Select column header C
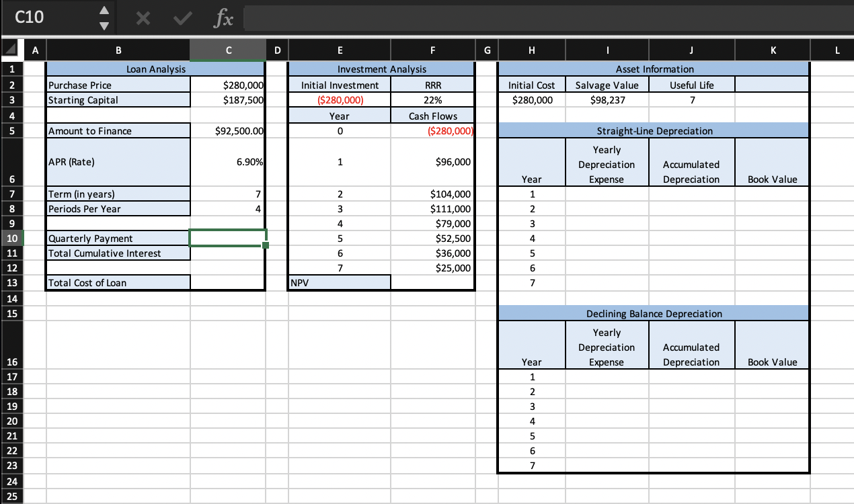854x504 pixels. click(228, 50)
